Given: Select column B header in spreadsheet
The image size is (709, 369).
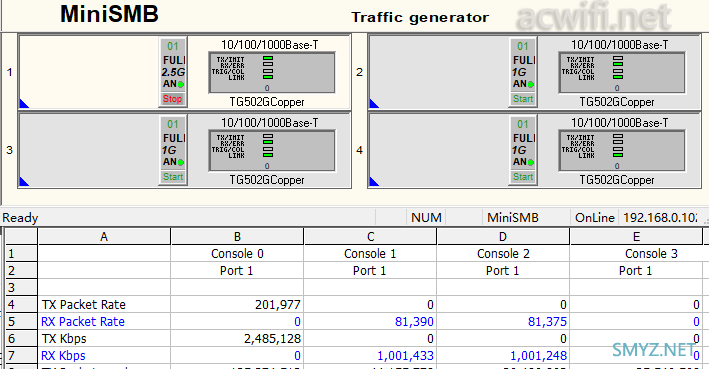Looking at the screenshot, I should click(x=237, y=237).
